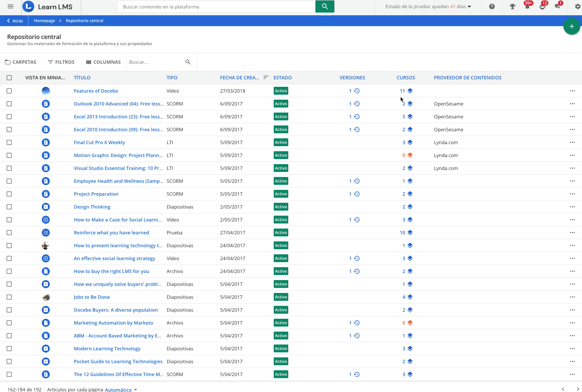Click sort icon next to Fecha de crea
This screenshot has height=392, width=582.
click(x=266, y=78)
